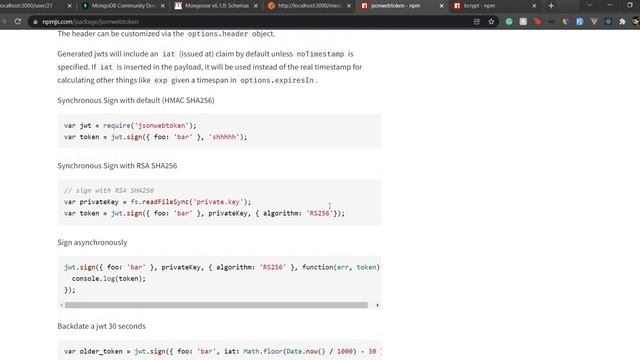Click the noTimestamp inline code
This screenshot has width=640, height=360.
(x=320, y=54)
